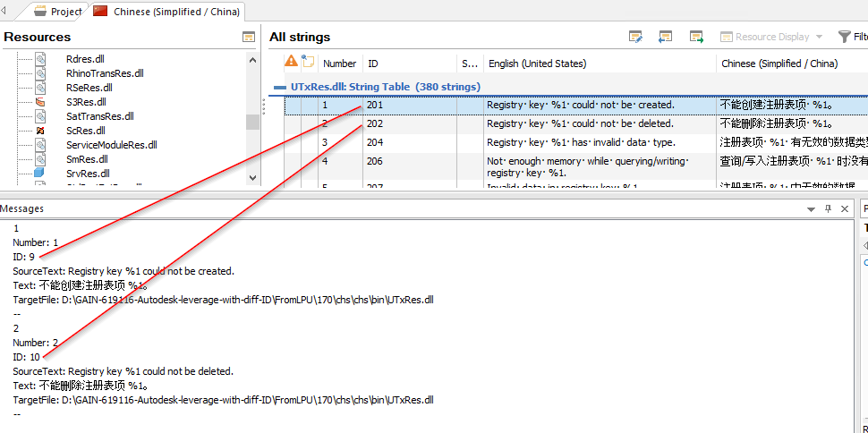Collapse UTxRes.dll String Table group
The image size is (868, 433).
pyautogui.click(x=279, y=87)
